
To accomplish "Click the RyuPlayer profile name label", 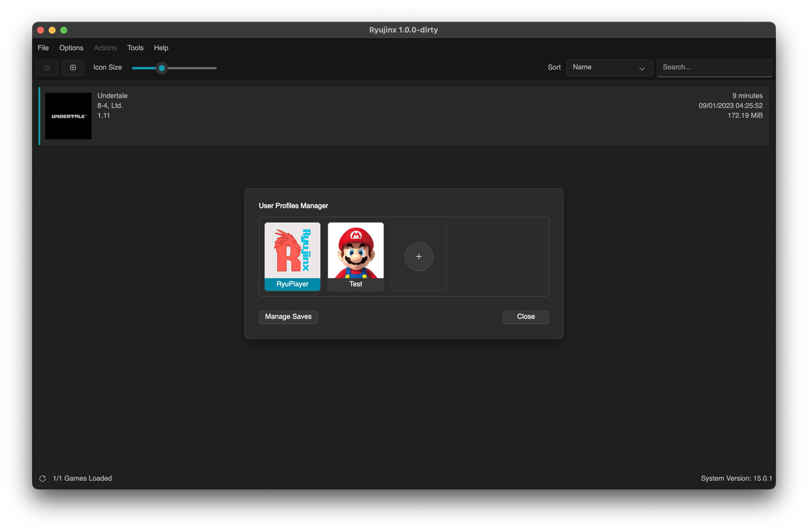I will click(x=292, y=284).
